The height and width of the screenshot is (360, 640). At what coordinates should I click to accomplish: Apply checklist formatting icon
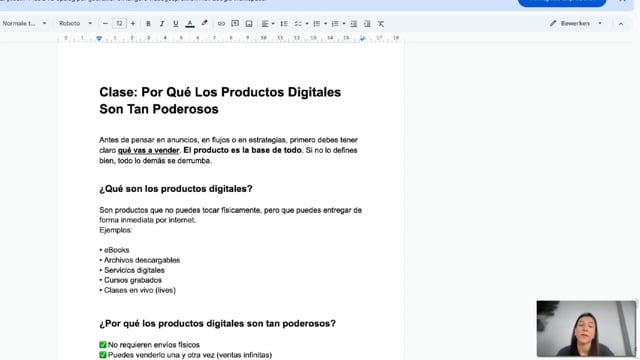[298, 24]
